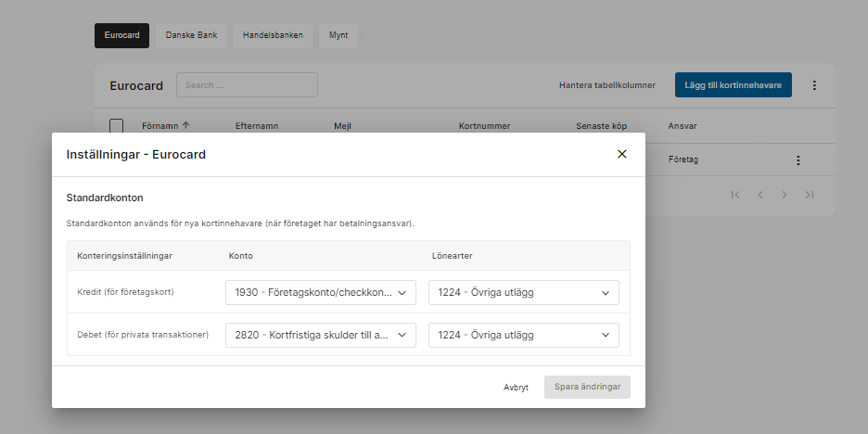This screenshot has width=868, height=434.
Task: Click the Lönearter column header in dialog
Action: coord(453,256)
